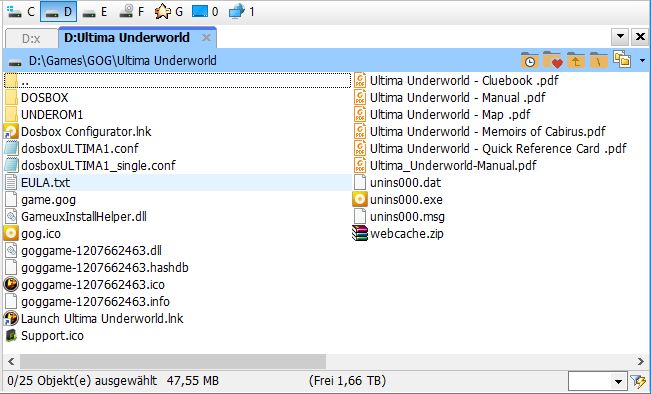The width and height of the screenshot is (651, 394).
Task: Click the '0/25 Objekt(e) ausgewählt' status text
Action: click(82, 381)
